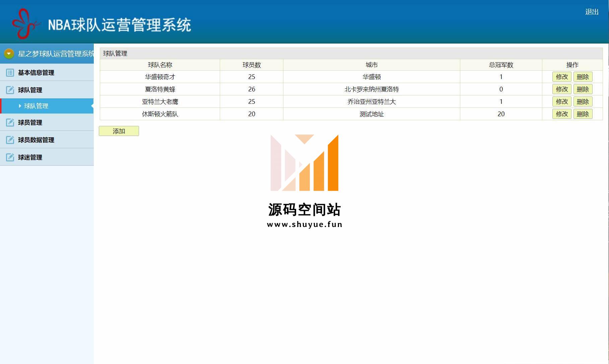Click the 总冠军数 column header
Screen dimensions: 609x364
point(501,65)
